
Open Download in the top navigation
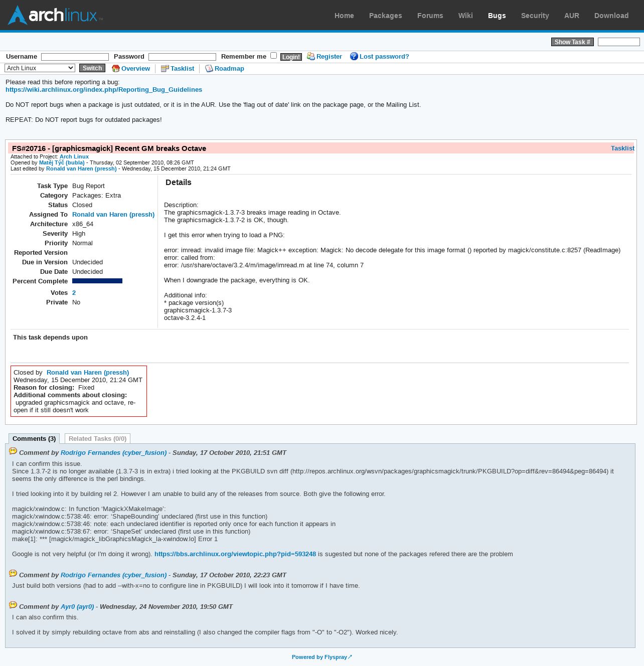pyautogui.click(x=611, y=16)
